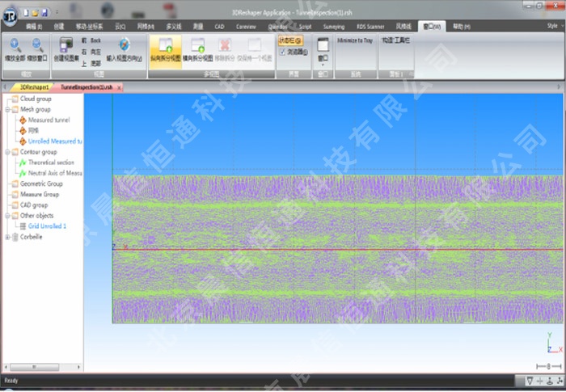
Task: Click the XYZ axis triad in viewport corner
Action: (554, 344)
